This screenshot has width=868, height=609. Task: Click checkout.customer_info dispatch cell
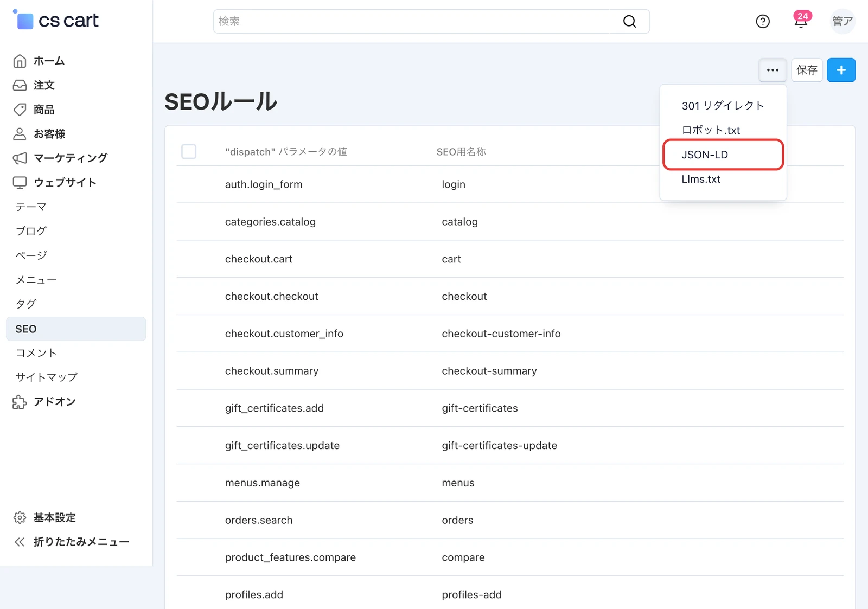(x=284, y=334)
